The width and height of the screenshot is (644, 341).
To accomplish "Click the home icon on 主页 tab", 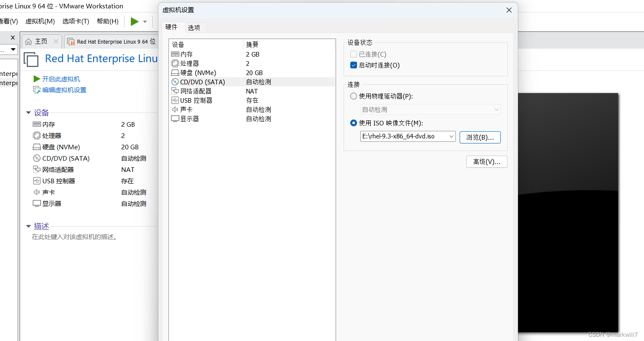I will pos(28,42).
